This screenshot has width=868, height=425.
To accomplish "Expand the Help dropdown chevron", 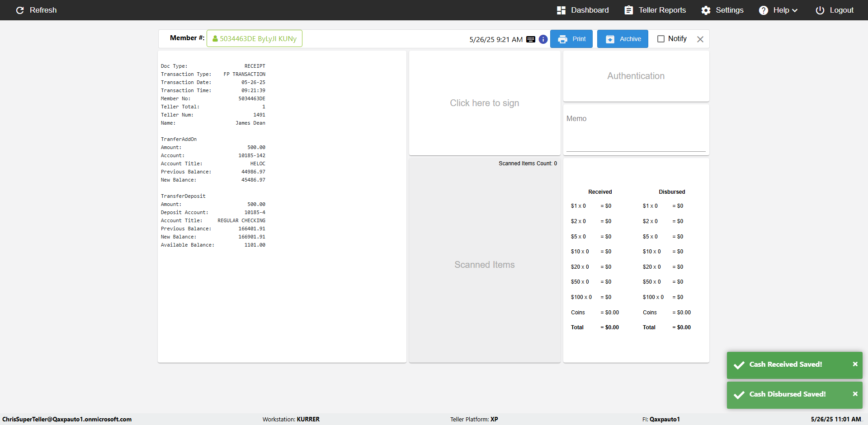I will click(795, 10).
